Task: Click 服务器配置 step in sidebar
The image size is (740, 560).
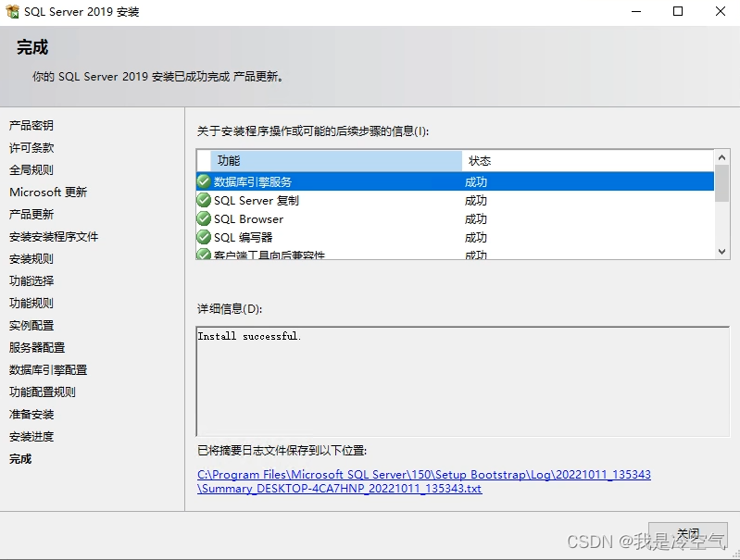Action: [37, 347]
